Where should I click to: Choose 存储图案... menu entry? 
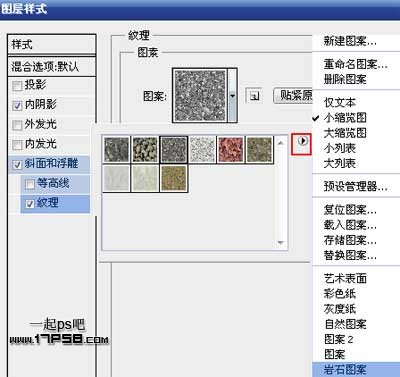(x=350, y=240)
